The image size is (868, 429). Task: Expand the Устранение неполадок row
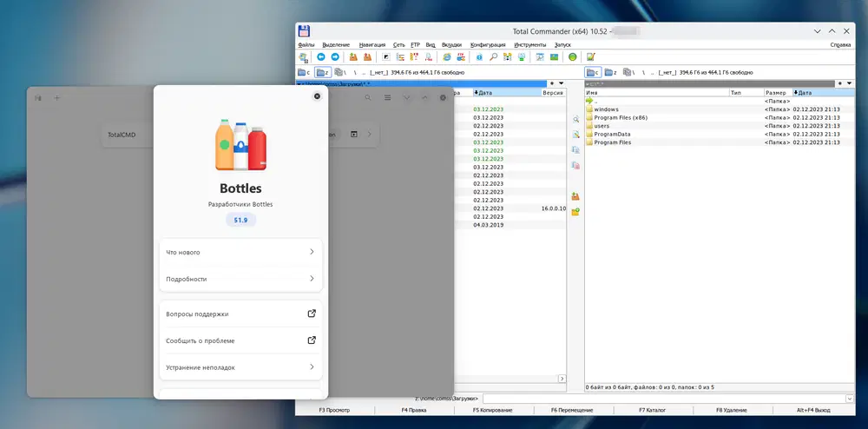pos(240,367)
